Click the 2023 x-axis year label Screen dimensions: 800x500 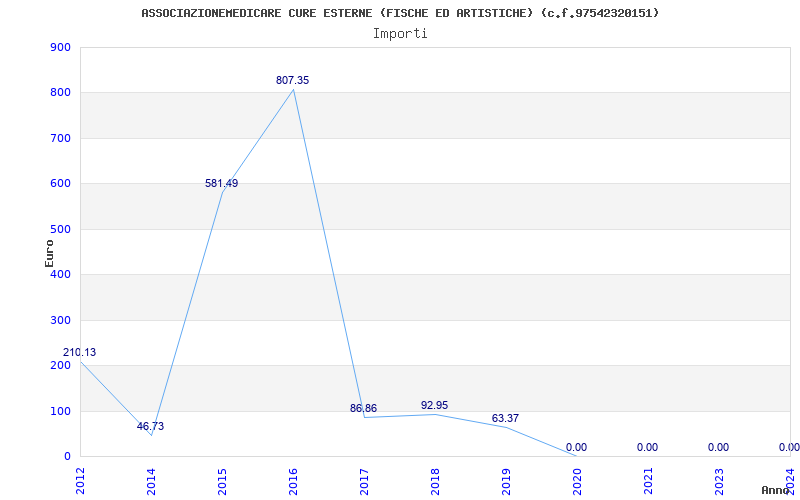719,480
